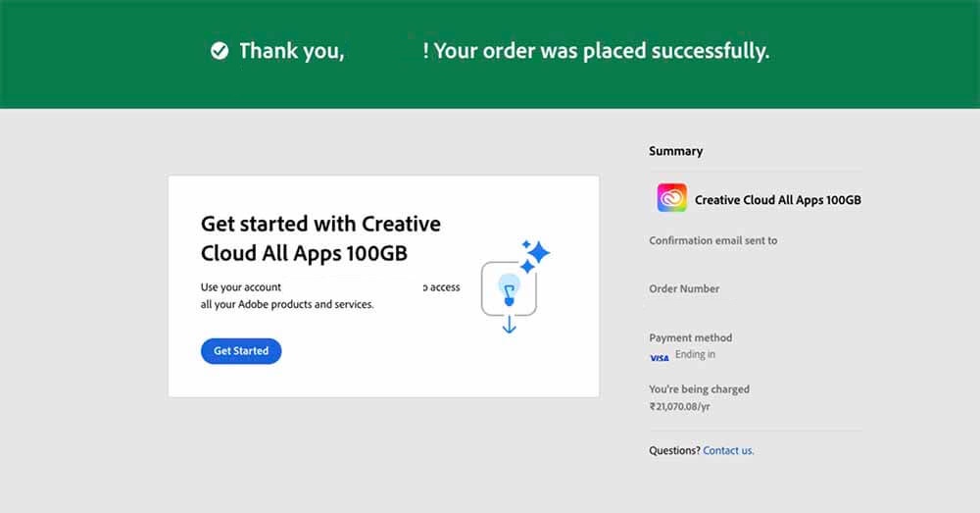This screenshot has height=513, width=980.
Task: Select the Summary heading
Action: point(675,151)
